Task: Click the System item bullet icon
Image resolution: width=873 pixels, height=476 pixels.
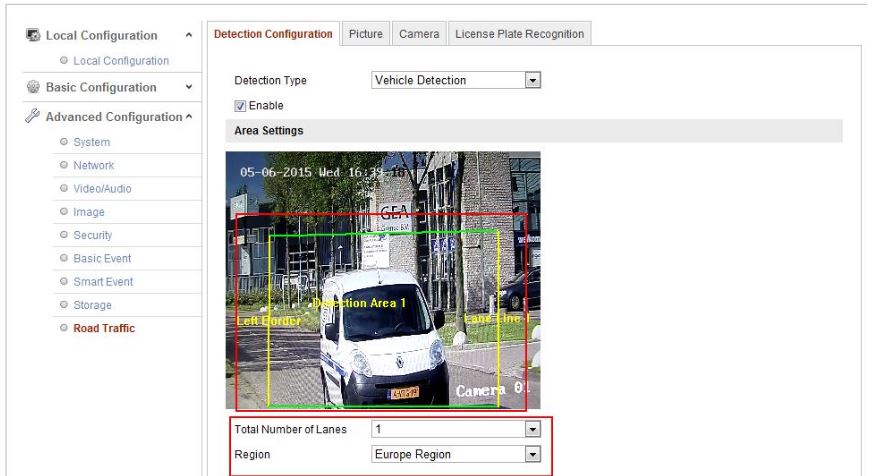Action: coord(63,141)
